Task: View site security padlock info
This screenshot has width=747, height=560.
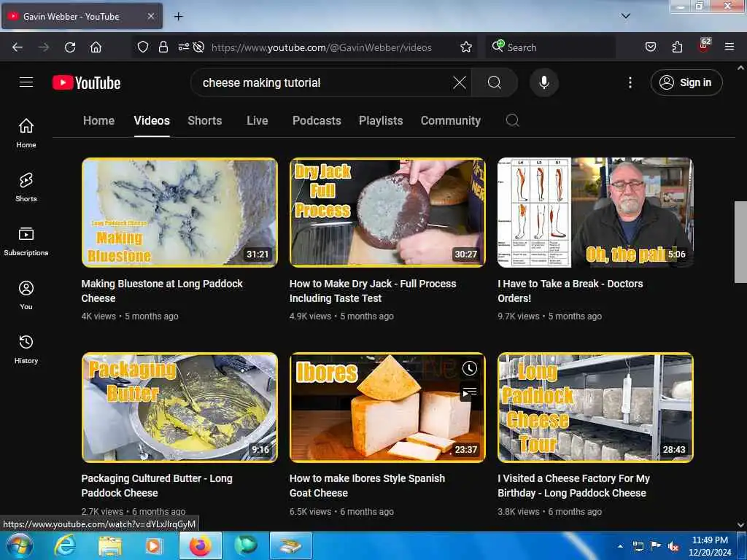Action: [x=163, y=47]
